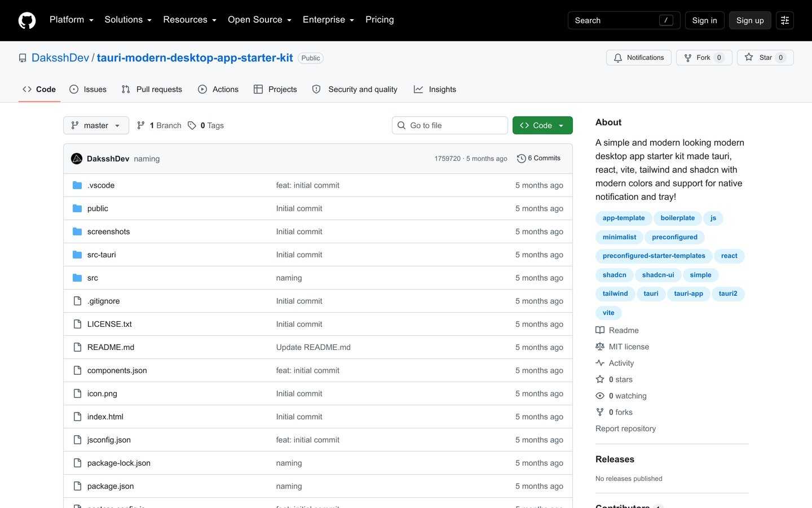Switch to the Pull requests tab
The height and width of the screenshot is (508, 812).
(x=152, y=89)
